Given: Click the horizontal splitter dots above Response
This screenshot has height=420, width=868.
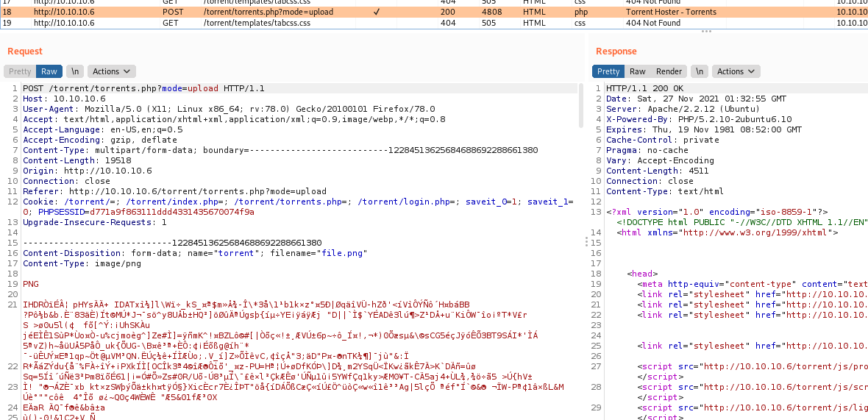Looking at the screenshot, I should pos(706,32).
